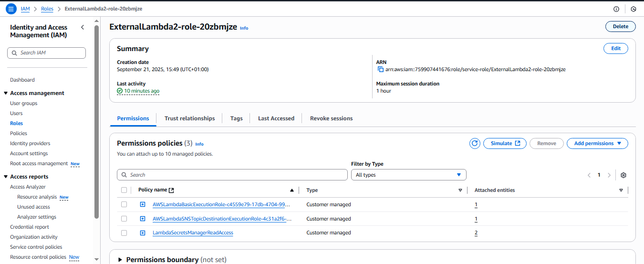The height and width of the screenshot is (264, 644).
Task: Open the Tags tab
Action: coord(236,118)
